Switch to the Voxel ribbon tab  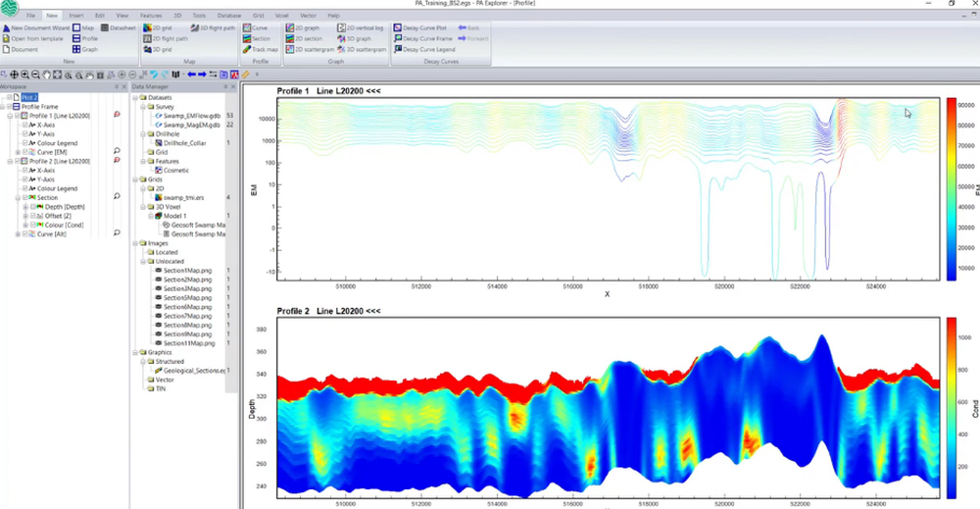pos(282,15)
